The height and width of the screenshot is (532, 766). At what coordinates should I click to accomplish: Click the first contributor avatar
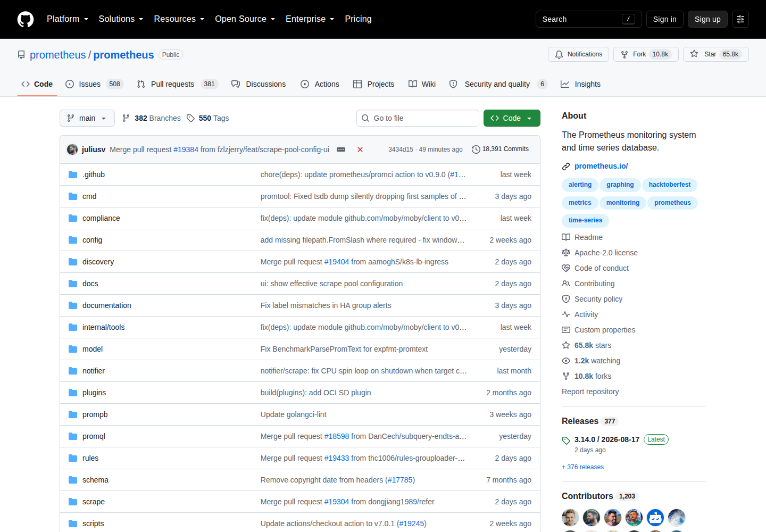point(570,518)
